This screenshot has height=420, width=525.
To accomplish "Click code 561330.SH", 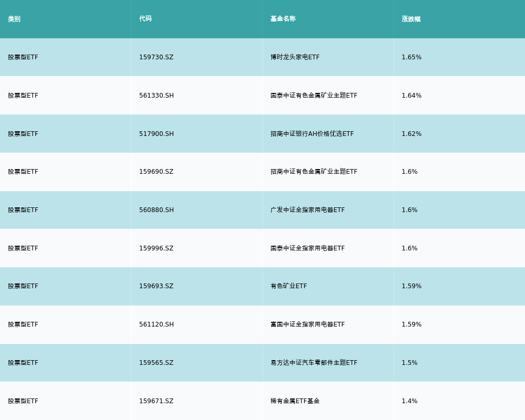I will 156,96.
